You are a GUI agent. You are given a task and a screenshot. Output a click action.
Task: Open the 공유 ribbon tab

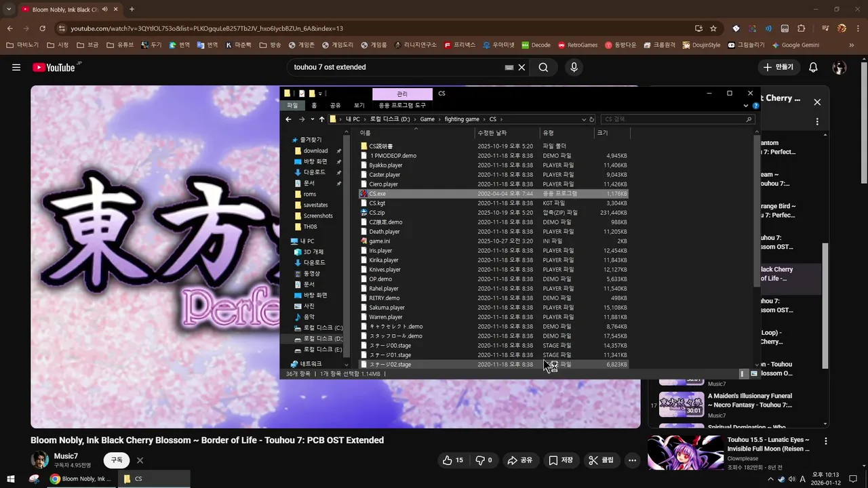(x=335, y=106)
